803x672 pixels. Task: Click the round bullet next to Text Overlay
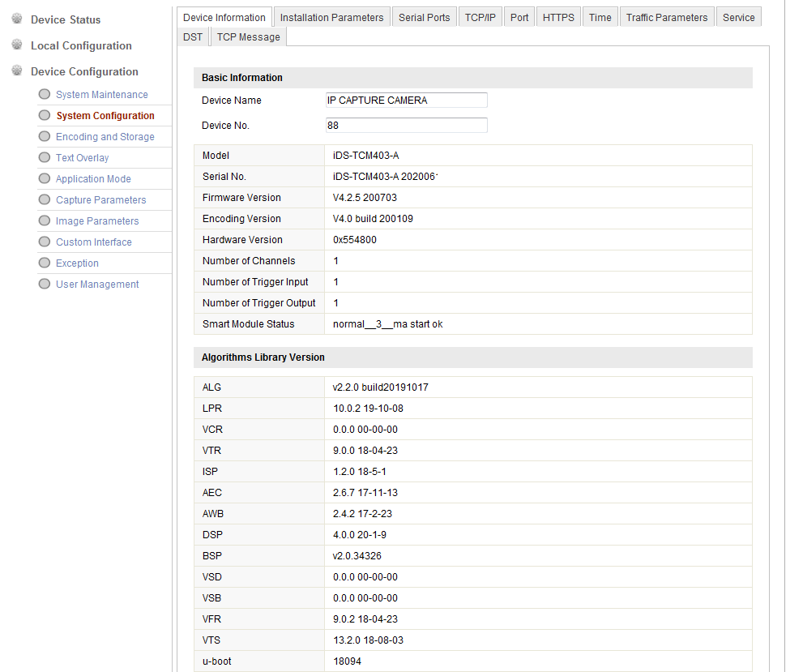pyautogui.click(x=45, y=158)
